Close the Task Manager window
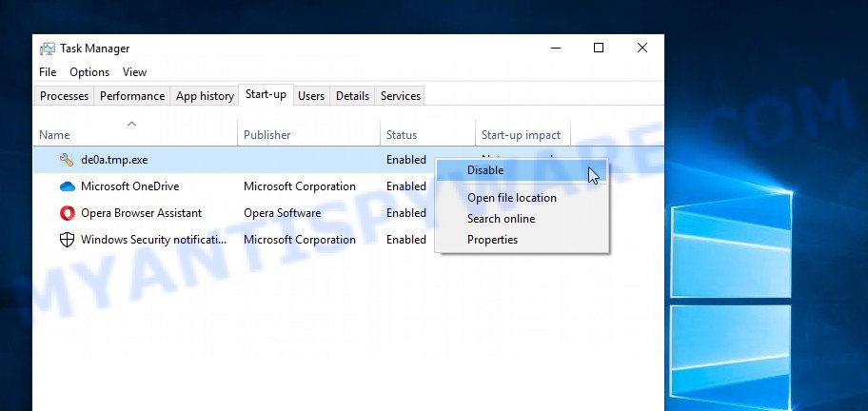The image size is (868, 411). (642, 49)
